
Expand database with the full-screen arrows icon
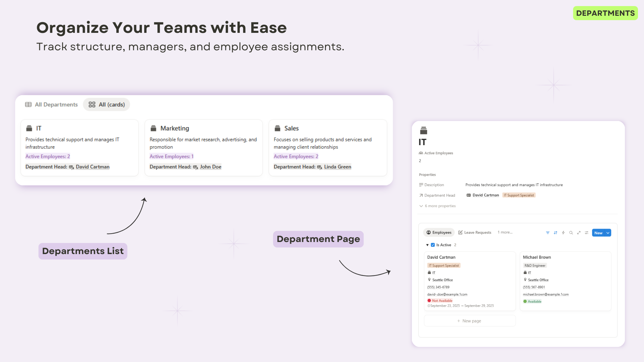click(x=579, y=233)
